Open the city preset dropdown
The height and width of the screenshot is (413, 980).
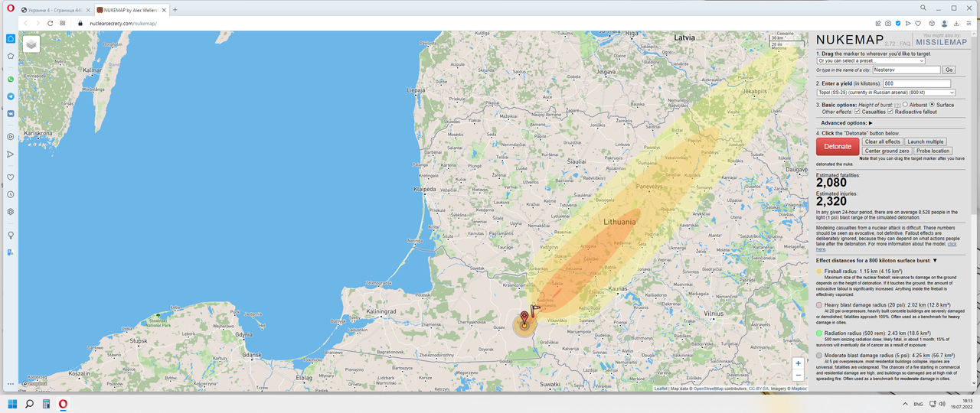(871, 60)
